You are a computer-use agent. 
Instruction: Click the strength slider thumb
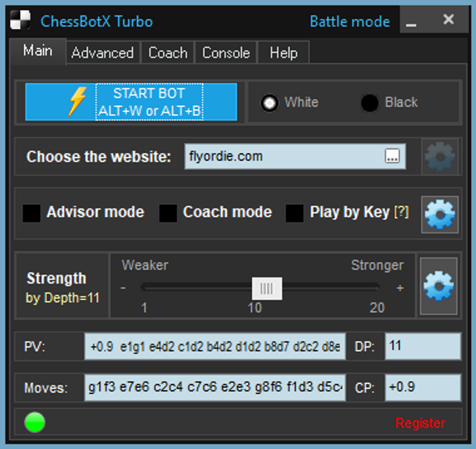pyautogui.click(x=267, y=288)
